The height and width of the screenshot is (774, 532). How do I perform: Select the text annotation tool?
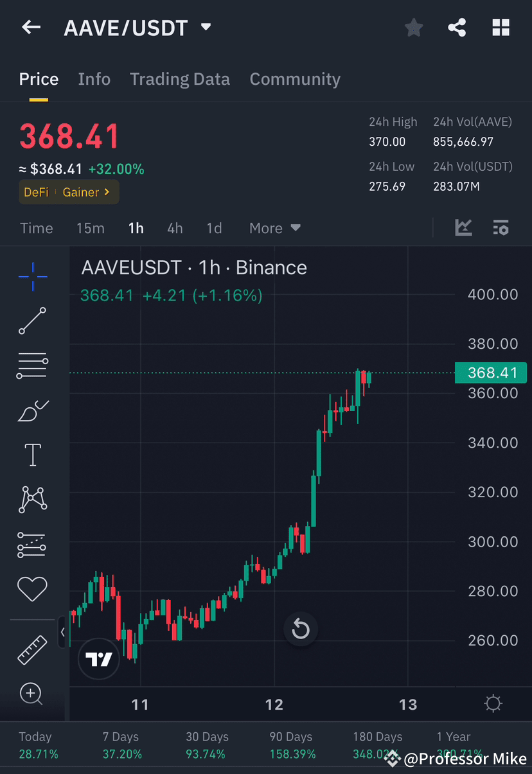(x=32, y=454)
